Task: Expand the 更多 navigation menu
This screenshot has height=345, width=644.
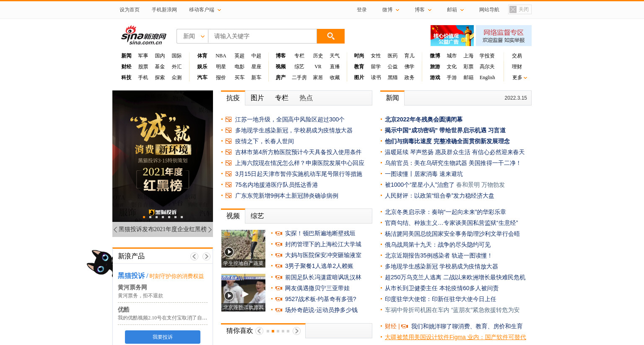Action: coord(519,77)
